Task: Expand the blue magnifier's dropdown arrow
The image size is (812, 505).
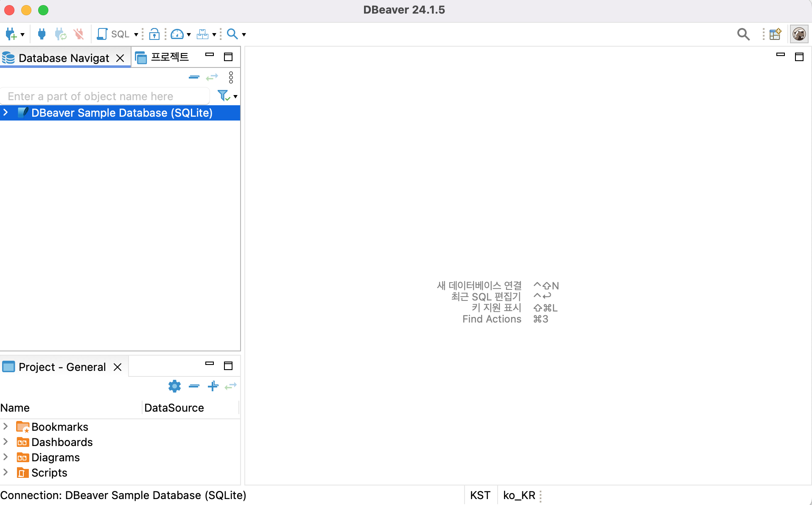Action: coord(244,34)
